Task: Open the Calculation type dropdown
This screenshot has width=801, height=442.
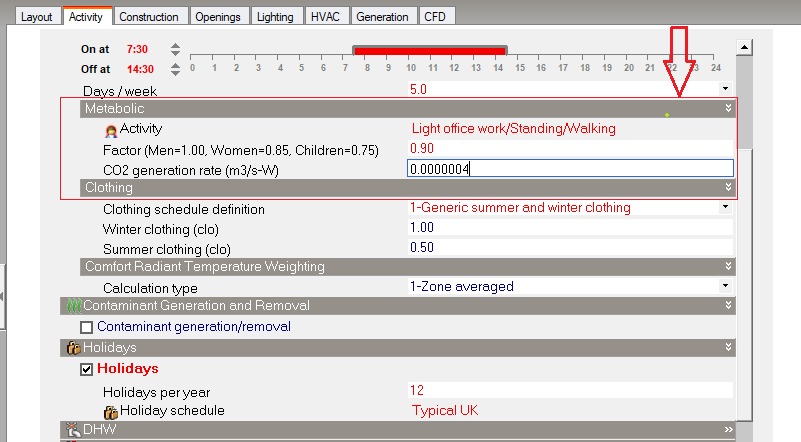Action: [725, 286]
